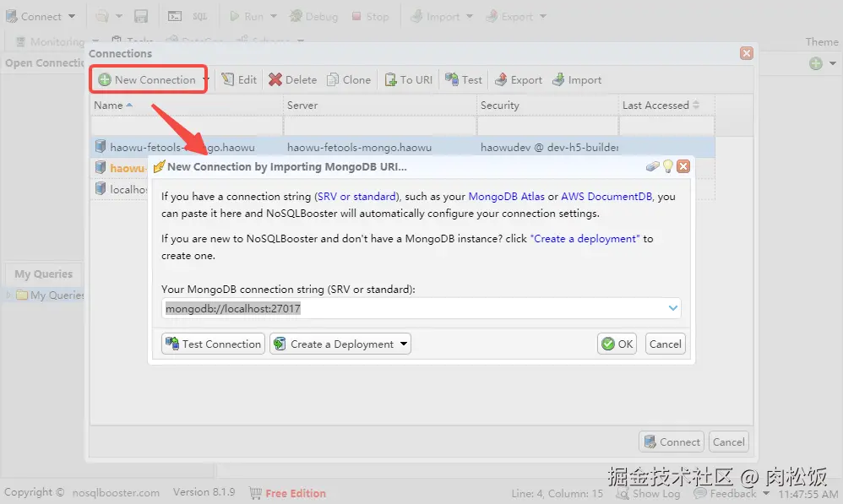843x504 pixels.
Task: Click the Edit connection toolbar button
Action: (x=239, y=79)
